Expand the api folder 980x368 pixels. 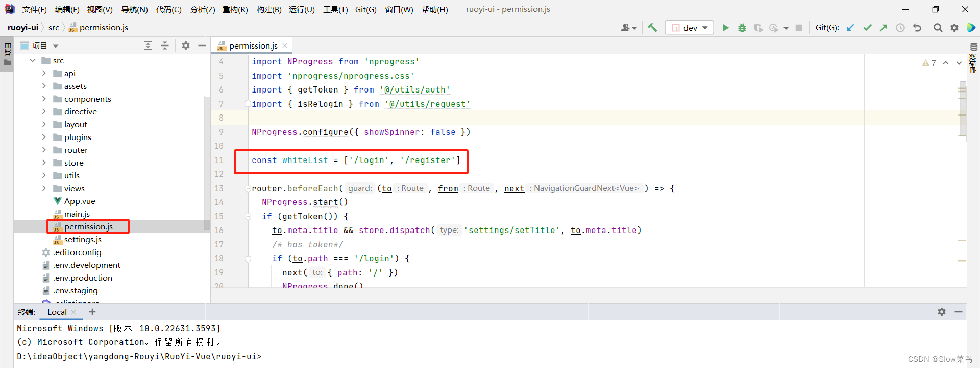point(44,73)
